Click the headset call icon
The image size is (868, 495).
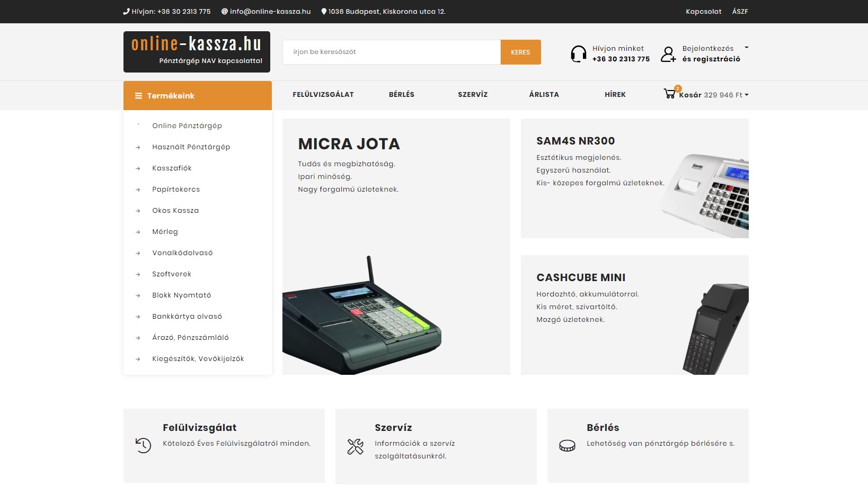coord(578,53)
